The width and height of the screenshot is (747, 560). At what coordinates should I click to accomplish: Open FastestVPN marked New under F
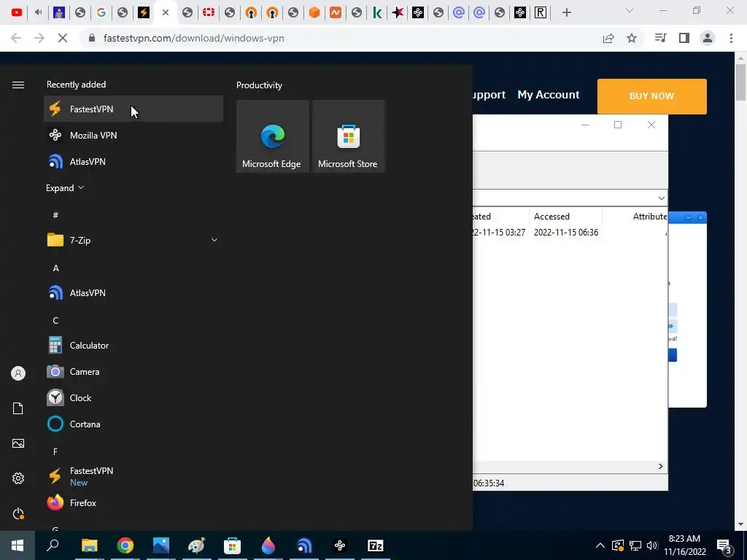pyautogui.click(x=133, y=476)
